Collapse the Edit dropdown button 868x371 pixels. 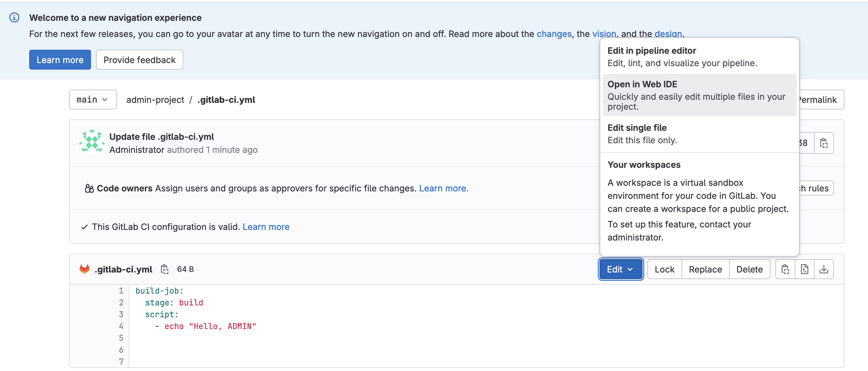pos(620,269)
